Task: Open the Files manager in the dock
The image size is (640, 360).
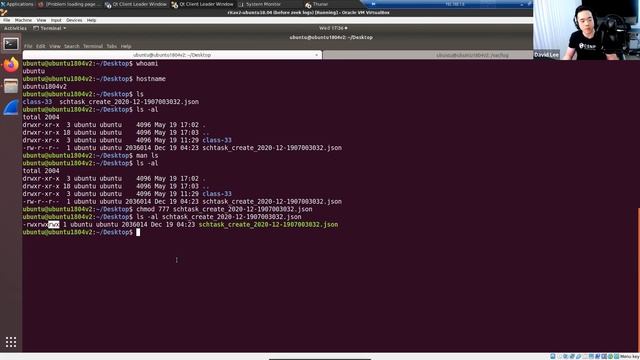Action: (x=11, y=86)
